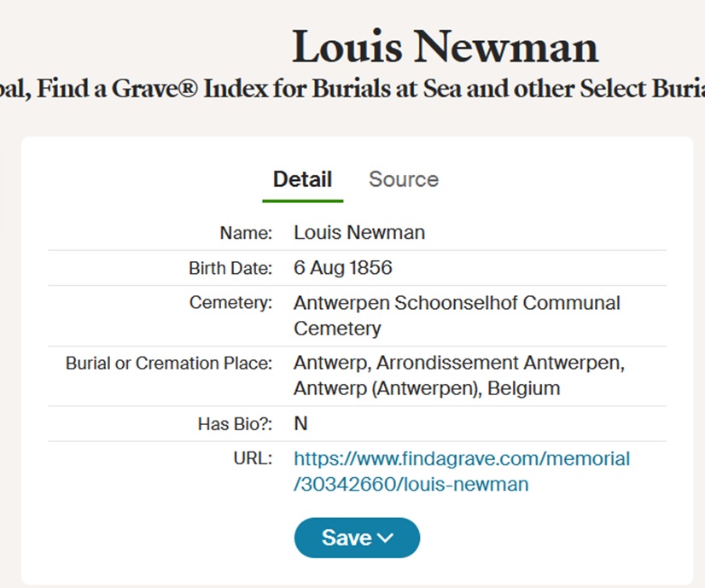Click the birth date value '6 Aug 1856'
The height and width of the screenshot is (588, 705).
tap(342, 268)
